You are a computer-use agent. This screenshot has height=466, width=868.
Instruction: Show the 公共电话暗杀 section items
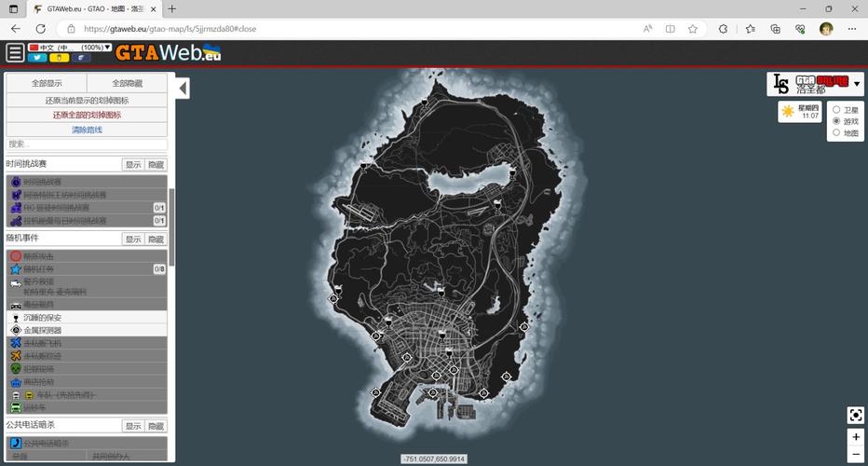[133, 426]
